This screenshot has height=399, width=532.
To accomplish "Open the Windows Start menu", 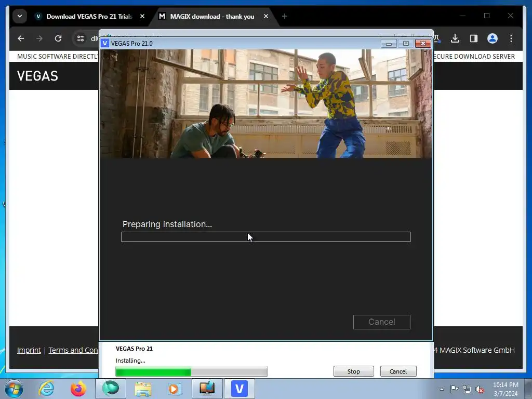I will [14, 389].
